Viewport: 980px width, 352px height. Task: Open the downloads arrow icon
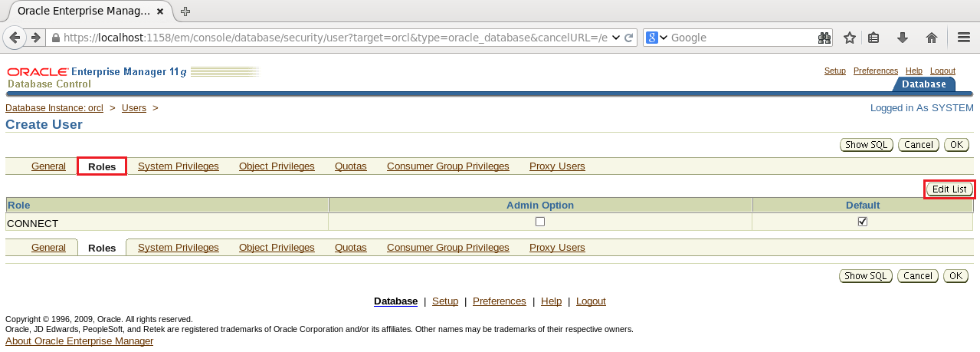click(x=903, y=38)
